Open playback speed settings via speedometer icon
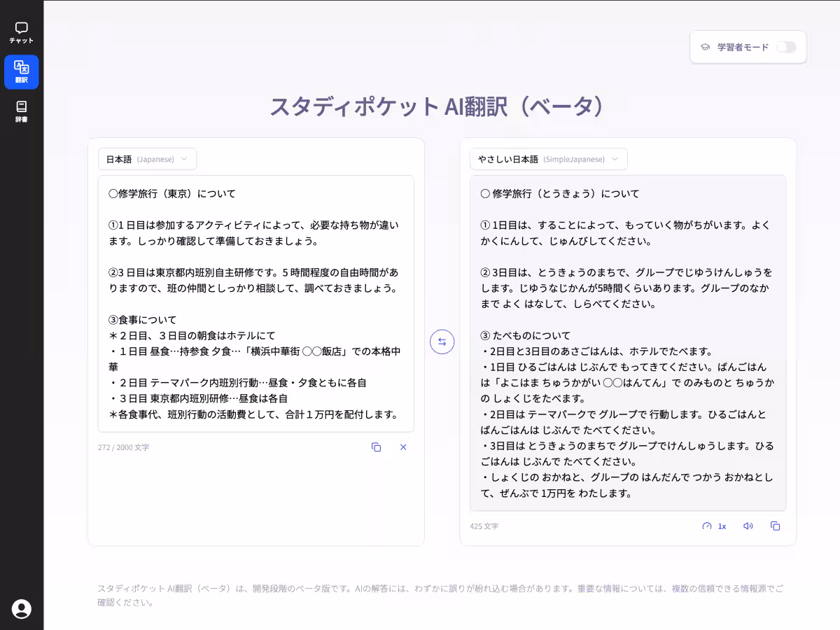The width and height of the screenshot is (840, 630). 706,526
